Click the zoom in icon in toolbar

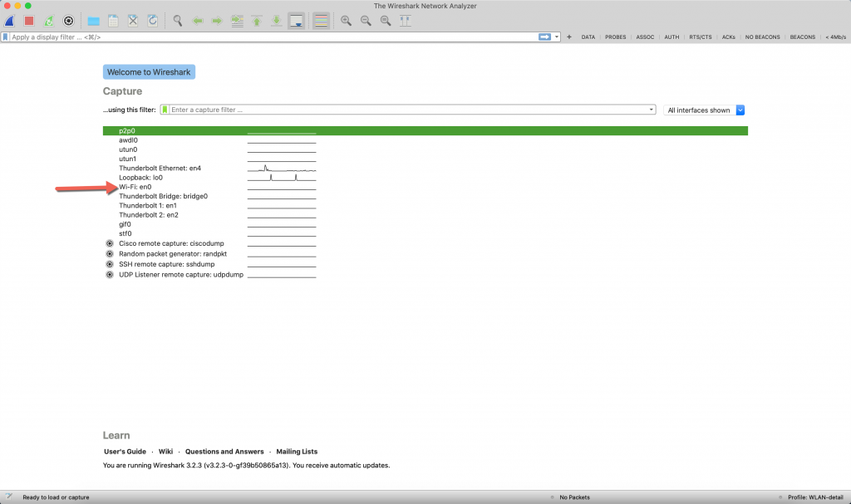pyautogui.click(x=346, y=21)
